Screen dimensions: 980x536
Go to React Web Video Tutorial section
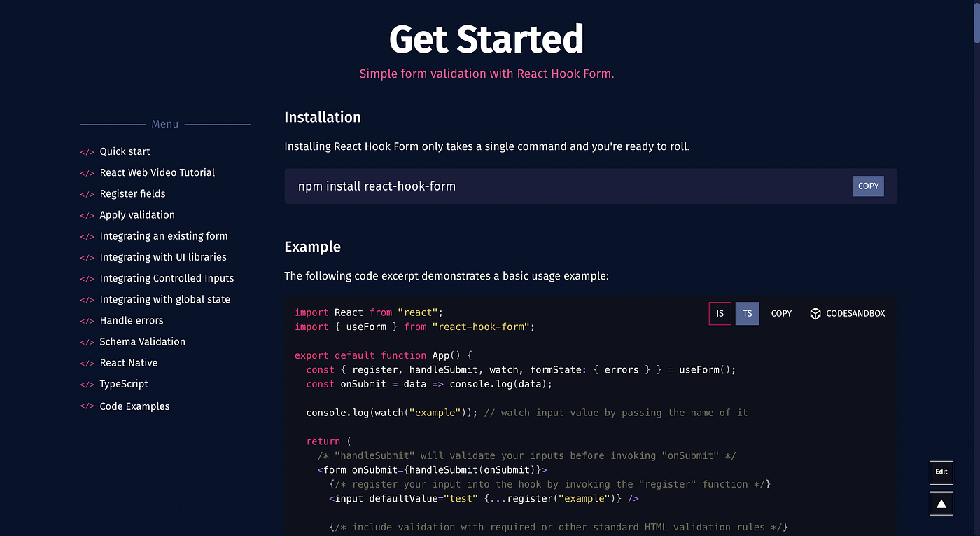(x=157, y=172)
